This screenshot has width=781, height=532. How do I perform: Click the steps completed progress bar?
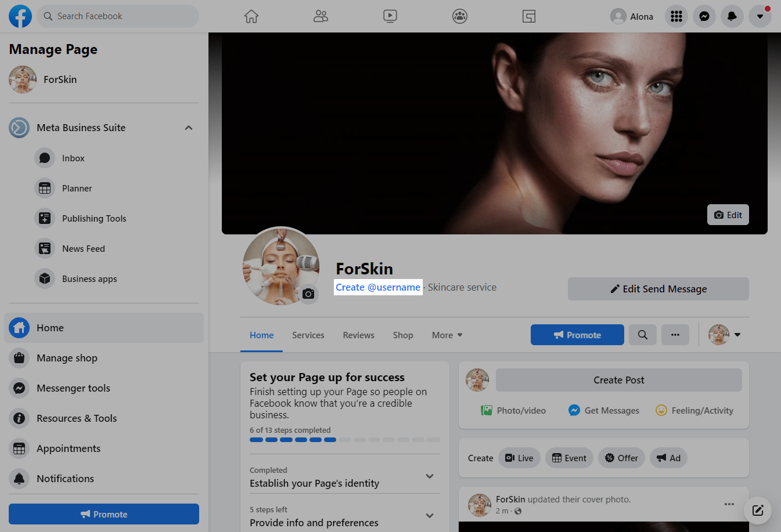coord(344,440)
